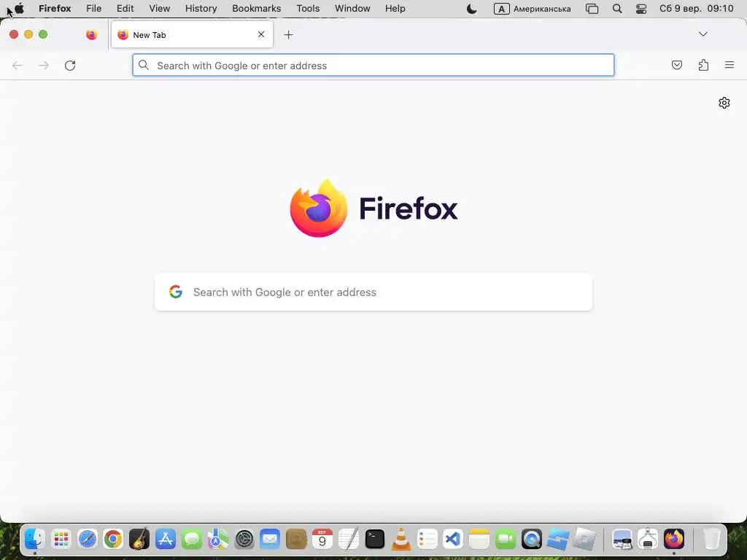747x560 pixels.
Task: Select the New Tab tab
Action: pos(192,34)
